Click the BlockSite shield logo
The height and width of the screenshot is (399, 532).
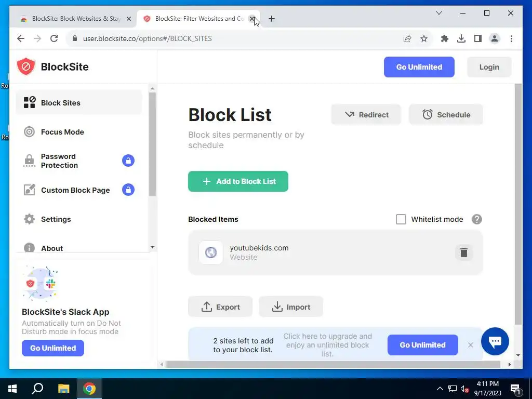(x=26, y=66)
